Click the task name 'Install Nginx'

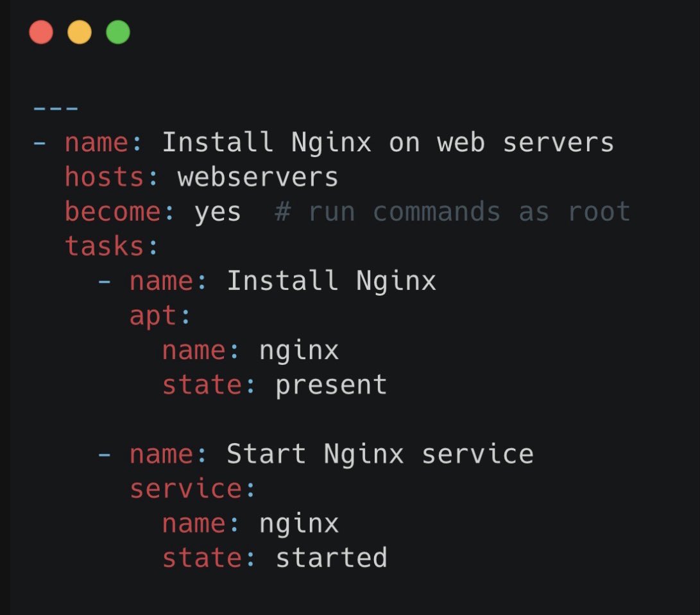331,281
